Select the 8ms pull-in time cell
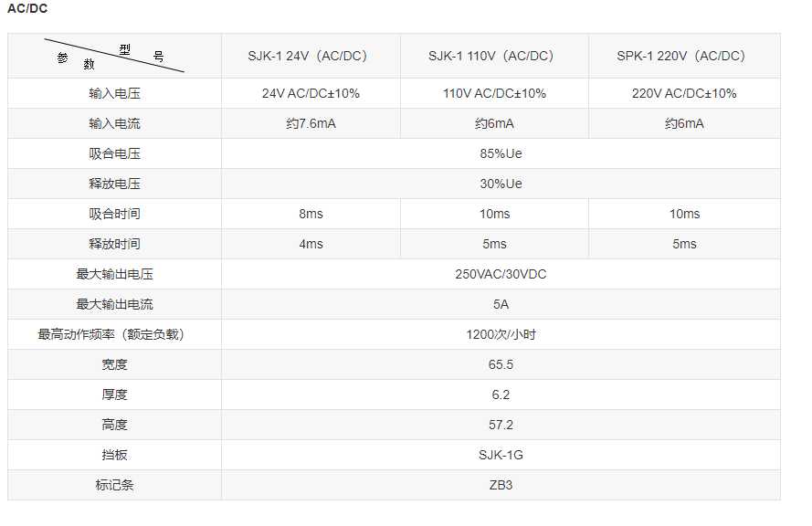812x526 pixels. coord(311,214)
